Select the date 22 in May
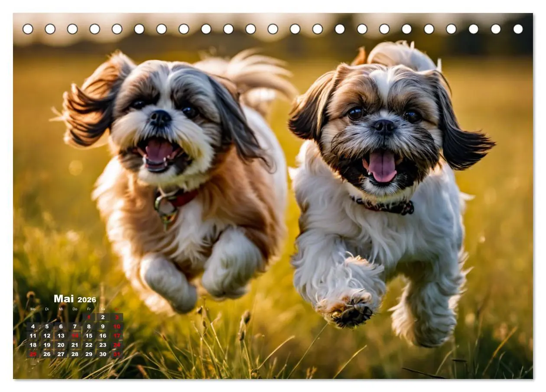 click(89, 345)
